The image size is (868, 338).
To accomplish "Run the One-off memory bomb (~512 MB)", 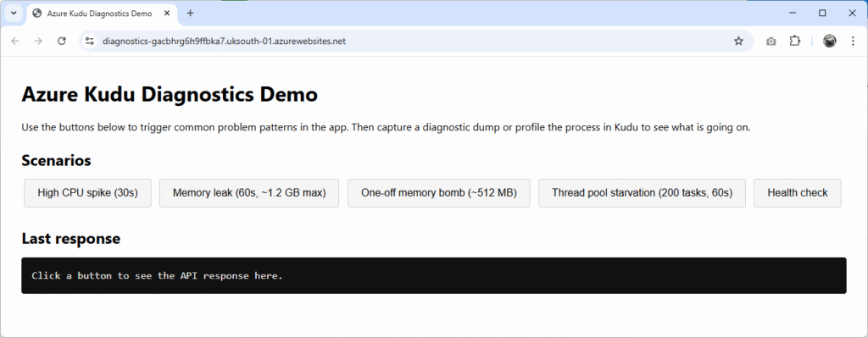I will point(439,193).
